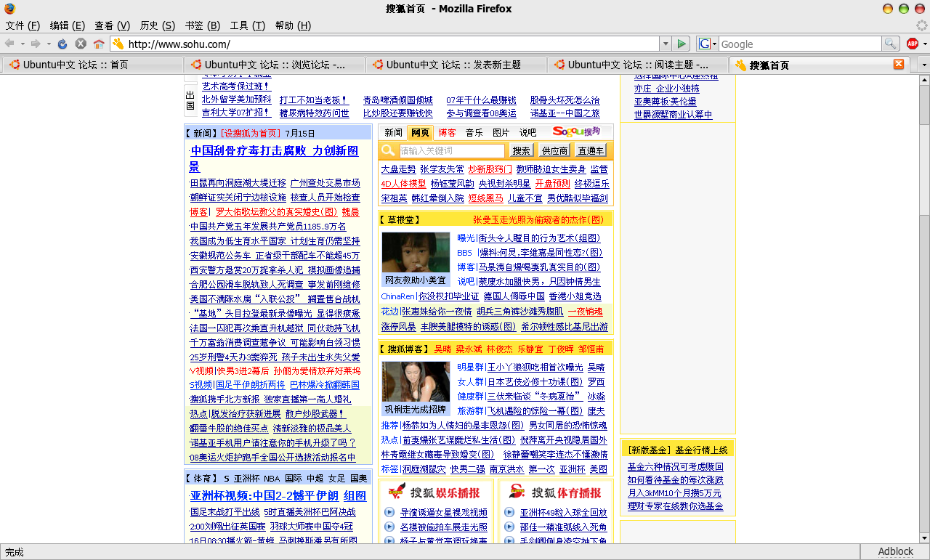Select the 音乐 search category tab
930x560 pixels.
(474, 132)
